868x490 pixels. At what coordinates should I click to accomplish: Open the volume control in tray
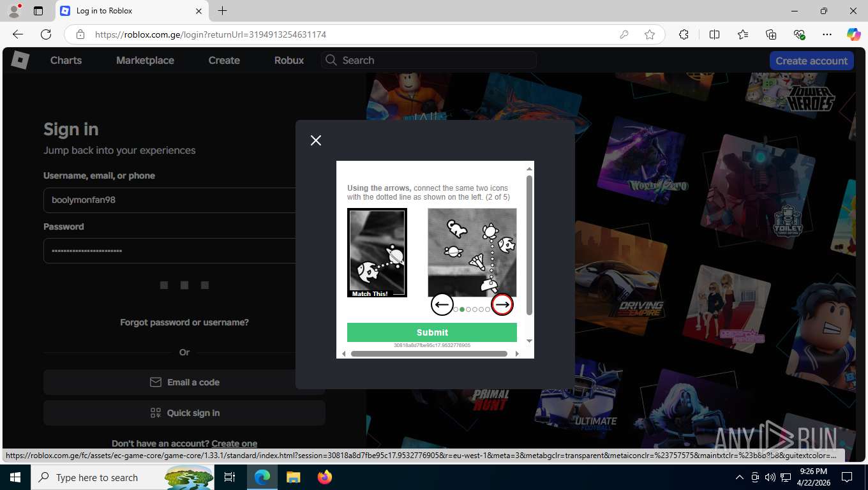[x=770, y=477]
